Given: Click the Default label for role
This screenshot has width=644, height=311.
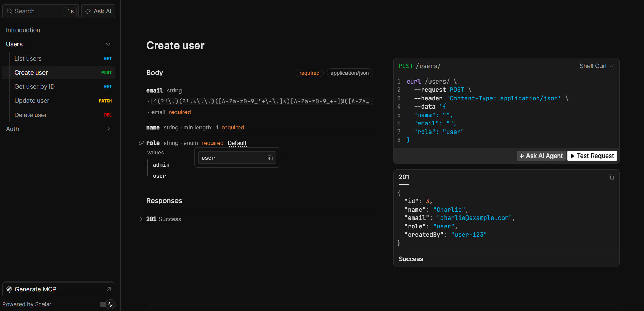Looking at the screenshot, I should pyautogui.click(x=237, y=143).
